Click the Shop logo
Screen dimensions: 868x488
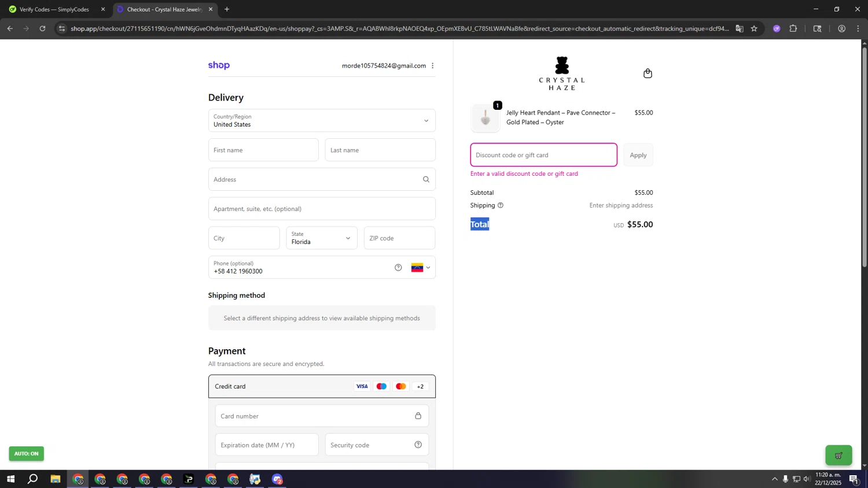pyautogui.click(x=219, y=65)
